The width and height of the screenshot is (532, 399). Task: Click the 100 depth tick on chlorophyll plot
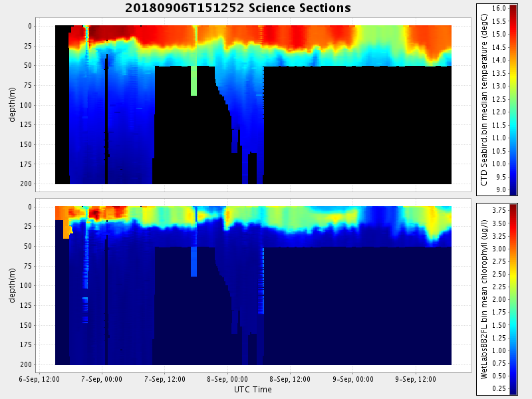pos(25,285)
